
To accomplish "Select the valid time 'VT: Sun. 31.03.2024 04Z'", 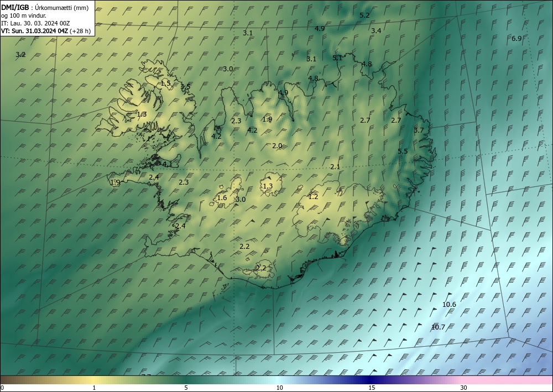I will click(34, 31).
